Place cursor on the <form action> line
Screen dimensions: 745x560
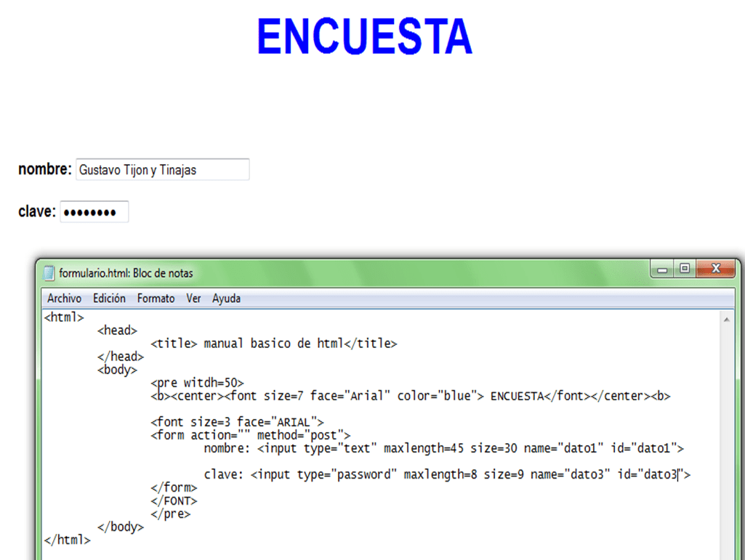[x=250, y=435]
